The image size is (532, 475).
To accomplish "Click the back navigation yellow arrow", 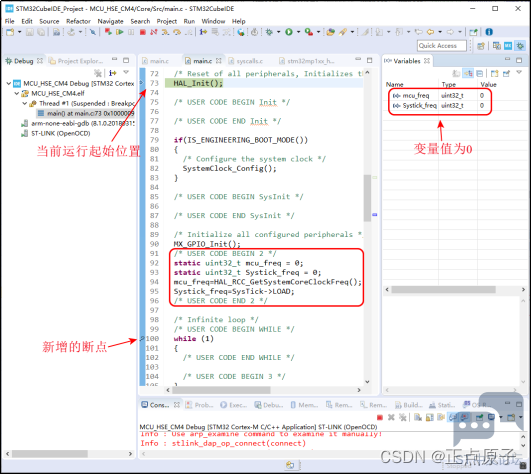I will (430, 32).
